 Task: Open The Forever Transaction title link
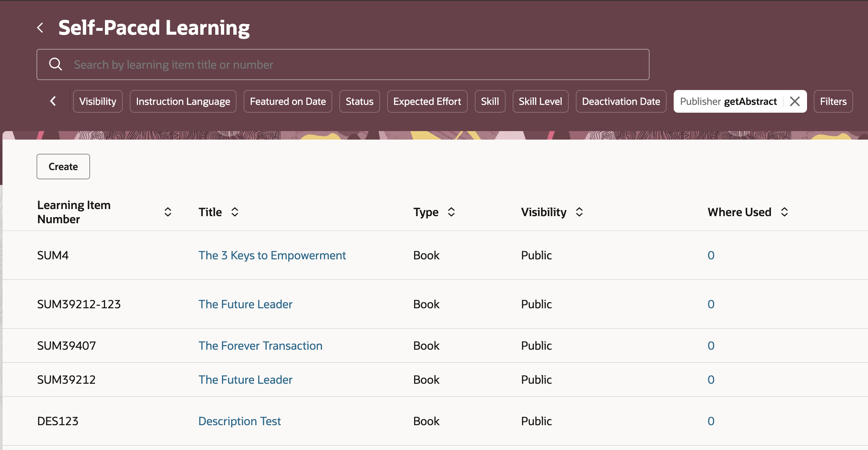(260, 345)
